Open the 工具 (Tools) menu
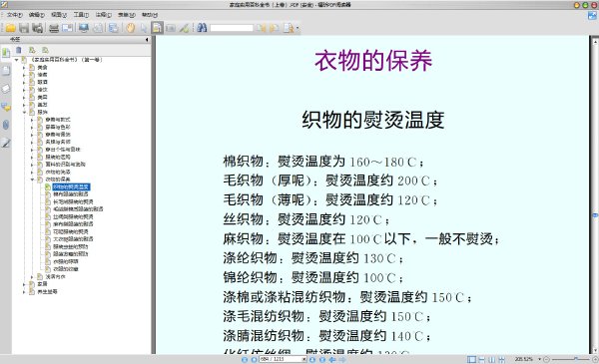 (81, 15)
